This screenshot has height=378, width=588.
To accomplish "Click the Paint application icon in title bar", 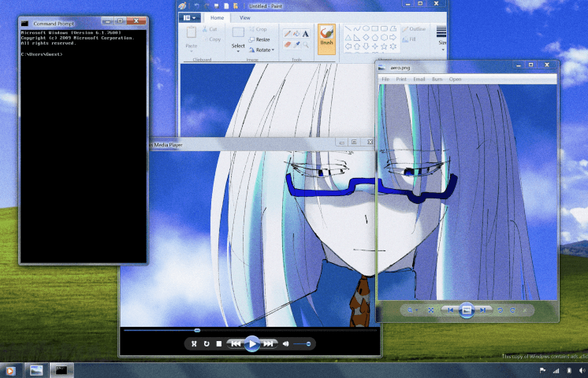I will (x=182, y=6).
